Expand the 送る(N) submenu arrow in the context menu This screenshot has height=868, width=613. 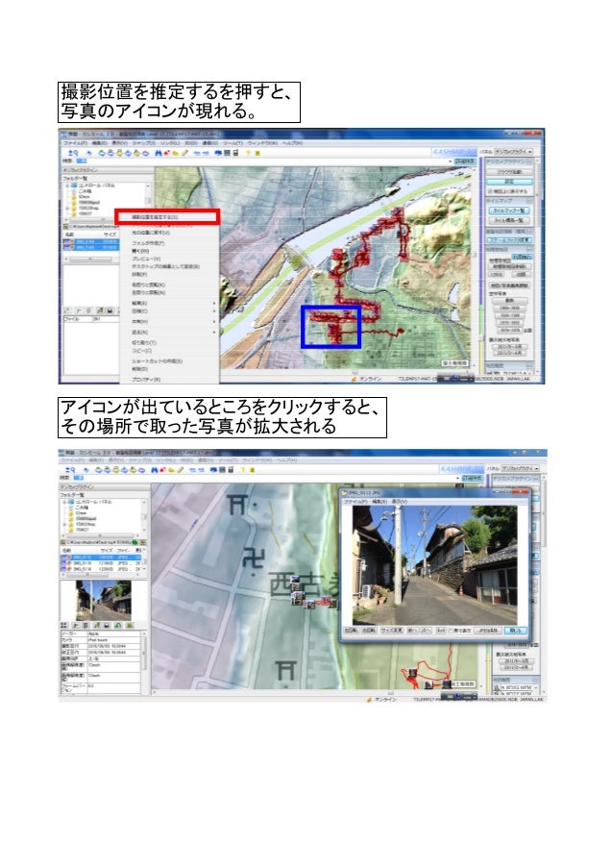214,333
